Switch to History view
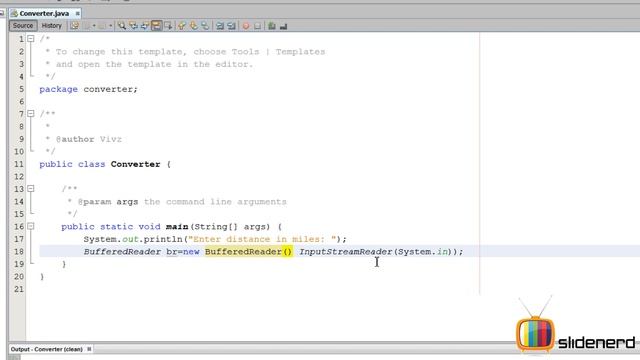Image resolution: width=640 pixels, height=360 pixels. tap(51, 26)
